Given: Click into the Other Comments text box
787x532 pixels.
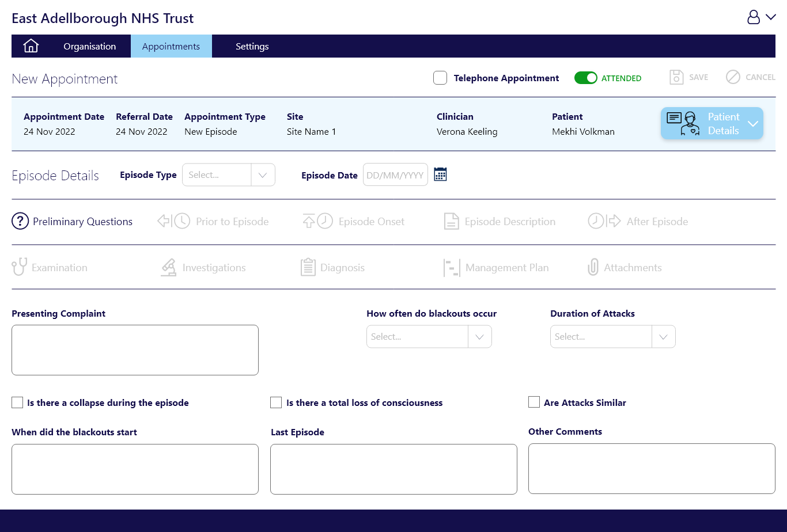Looking at the screenshot, I should click(652, 469).
